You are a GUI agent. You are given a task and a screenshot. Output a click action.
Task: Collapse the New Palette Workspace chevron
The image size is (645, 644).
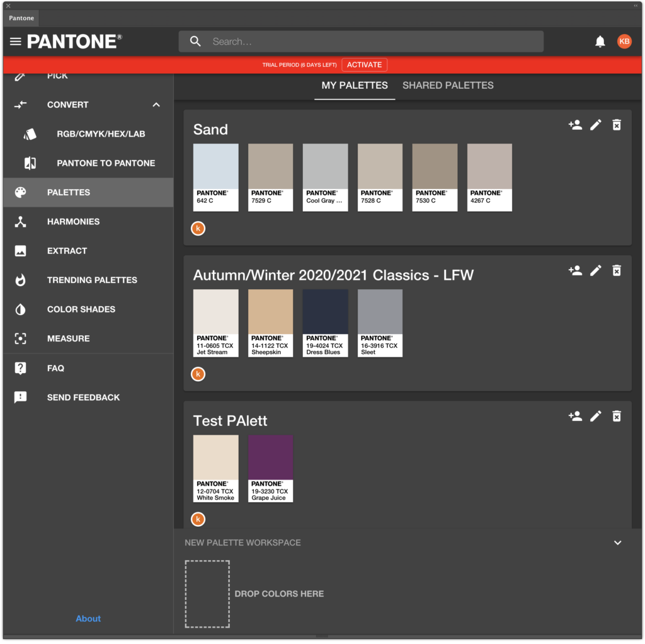pos(617,543)
